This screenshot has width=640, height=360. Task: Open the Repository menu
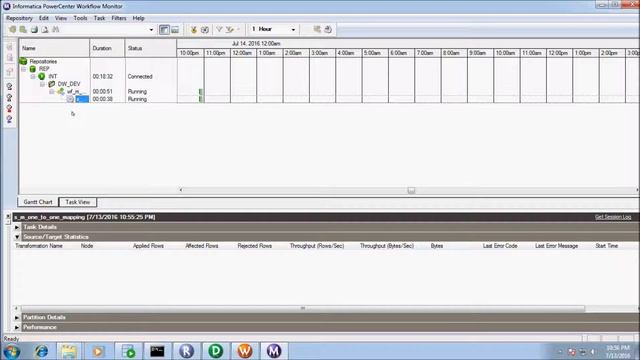(x=19, y=18)
